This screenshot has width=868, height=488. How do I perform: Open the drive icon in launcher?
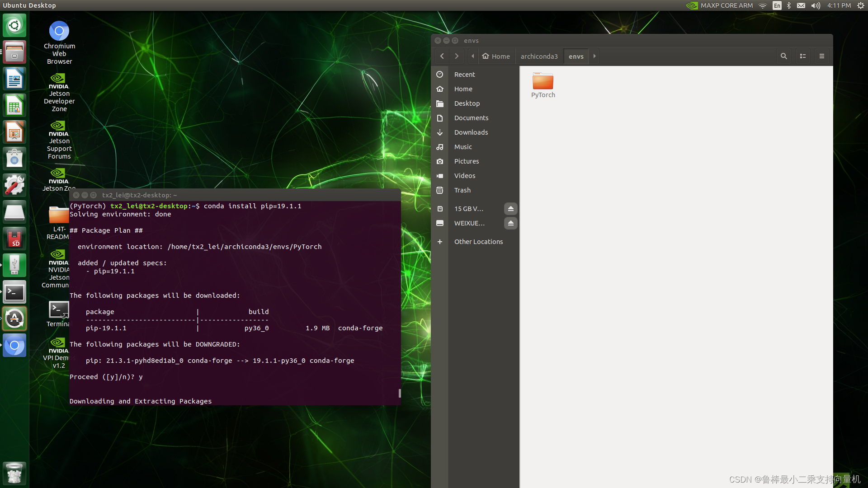pyautogui.click(x=14, y=212)
